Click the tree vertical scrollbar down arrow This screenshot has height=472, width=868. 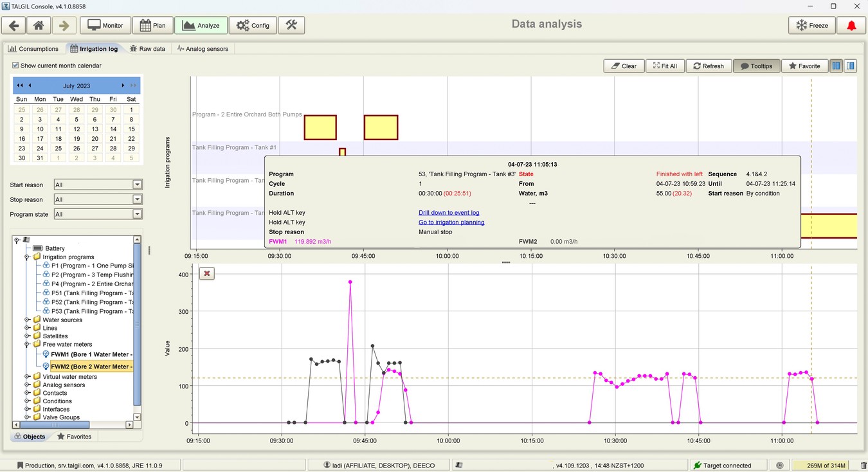pos(137,417)
